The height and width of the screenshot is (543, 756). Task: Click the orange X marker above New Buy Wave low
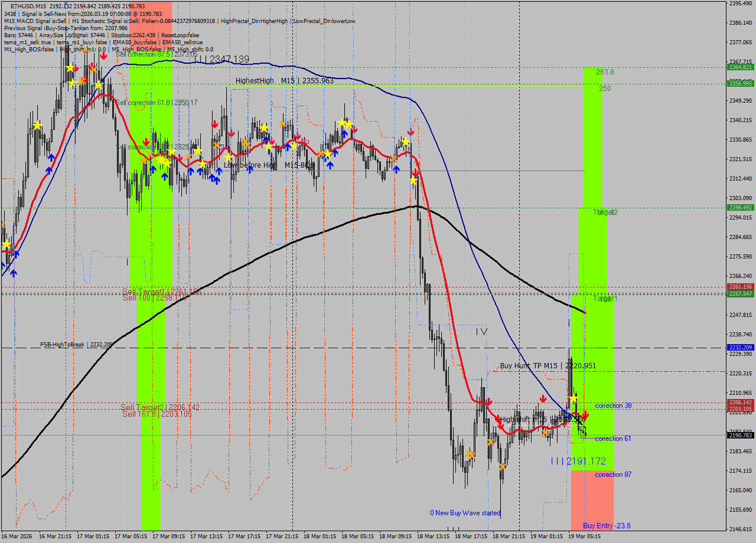tap(502, 467)
